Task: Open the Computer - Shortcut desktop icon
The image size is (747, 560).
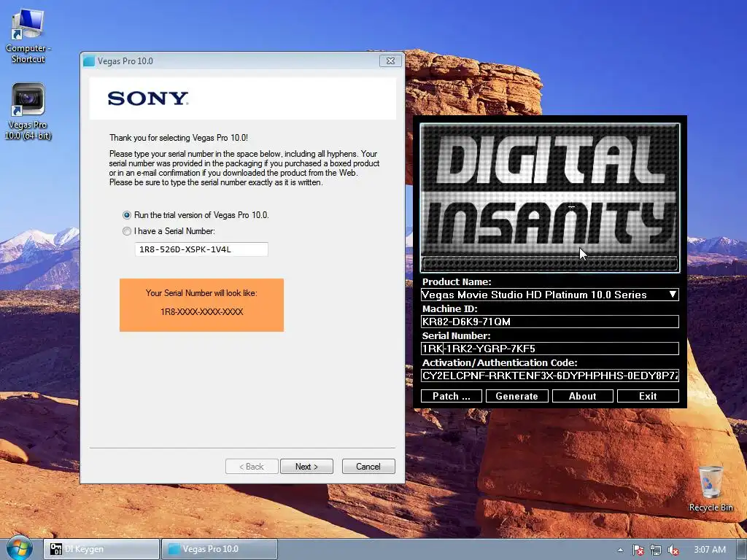Action: 28,36
